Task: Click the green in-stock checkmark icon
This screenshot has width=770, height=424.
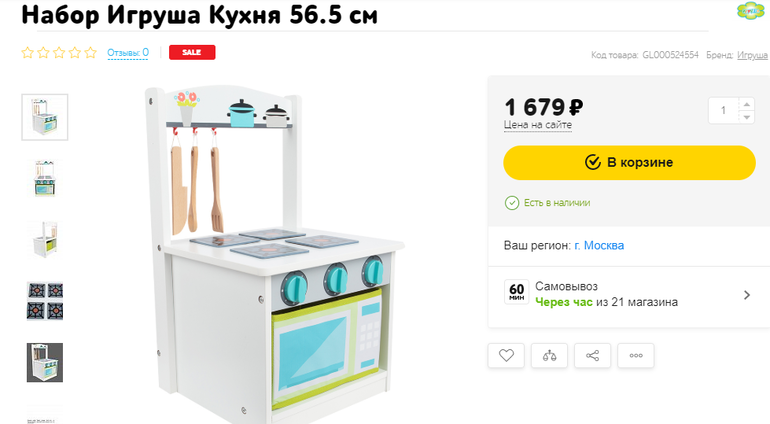Action: tap(512, 202)
